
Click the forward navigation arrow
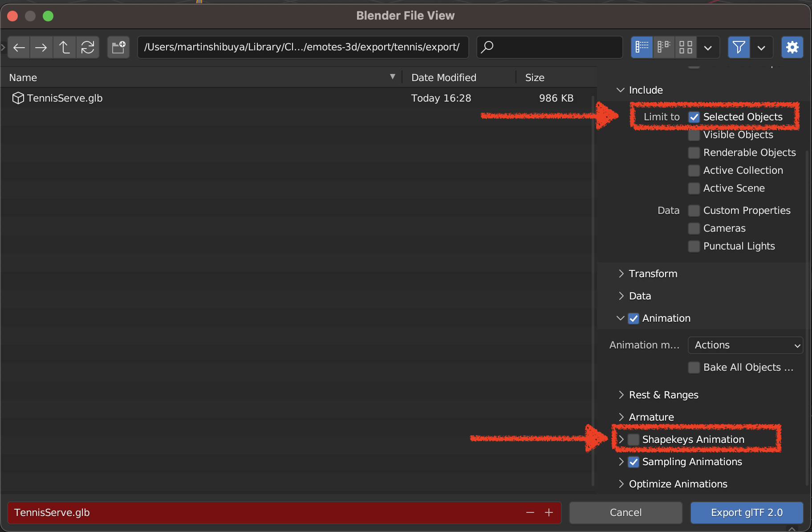(x=41, y=47)
